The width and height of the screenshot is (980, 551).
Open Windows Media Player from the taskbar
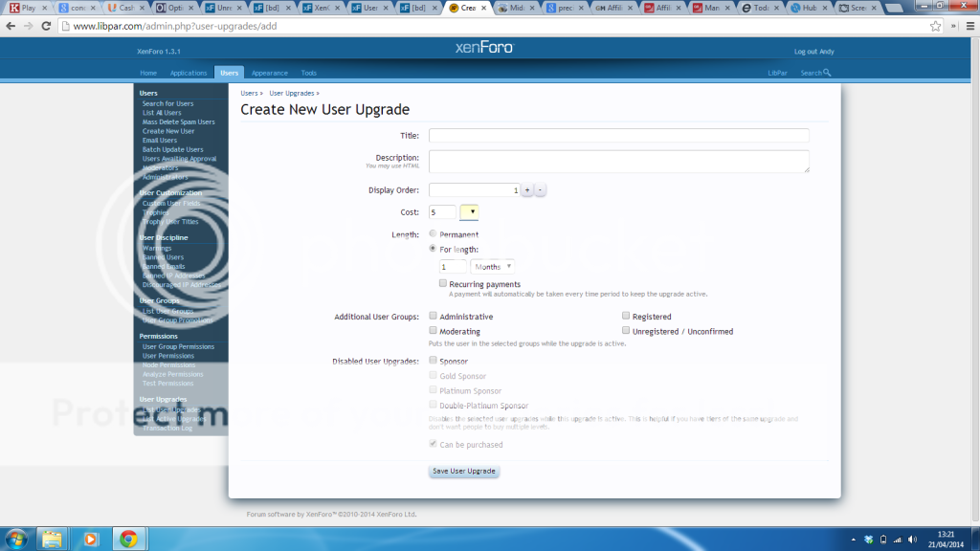89,539
